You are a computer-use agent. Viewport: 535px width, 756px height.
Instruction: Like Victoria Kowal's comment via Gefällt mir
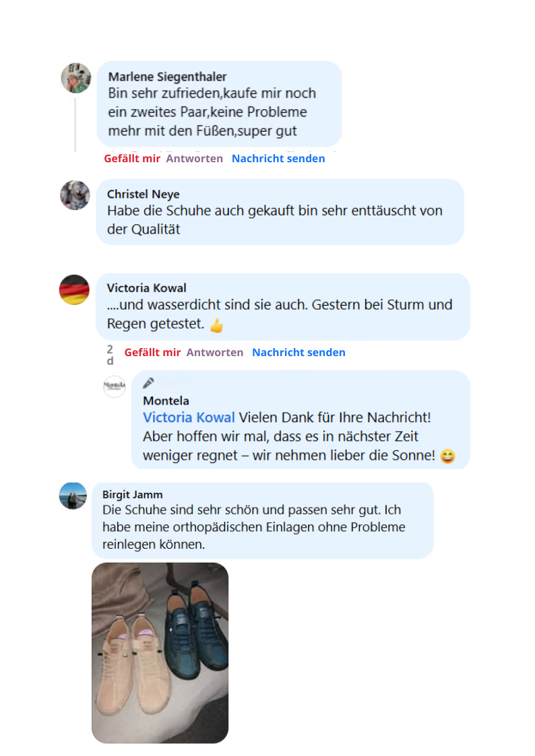tap(152, 353)
